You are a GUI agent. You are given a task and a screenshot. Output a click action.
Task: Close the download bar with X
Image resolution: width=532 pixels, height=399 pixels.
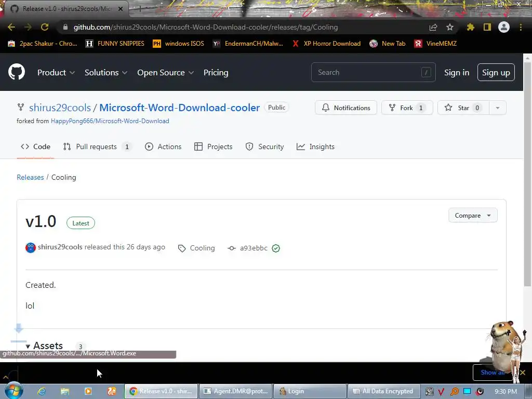point(523,373)
